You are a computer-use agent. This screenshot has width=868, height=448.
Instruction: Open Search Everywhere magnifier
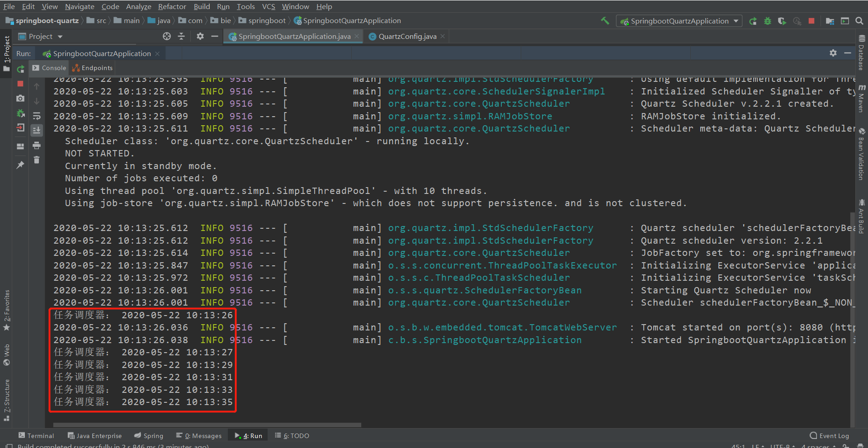coord(859,21)
